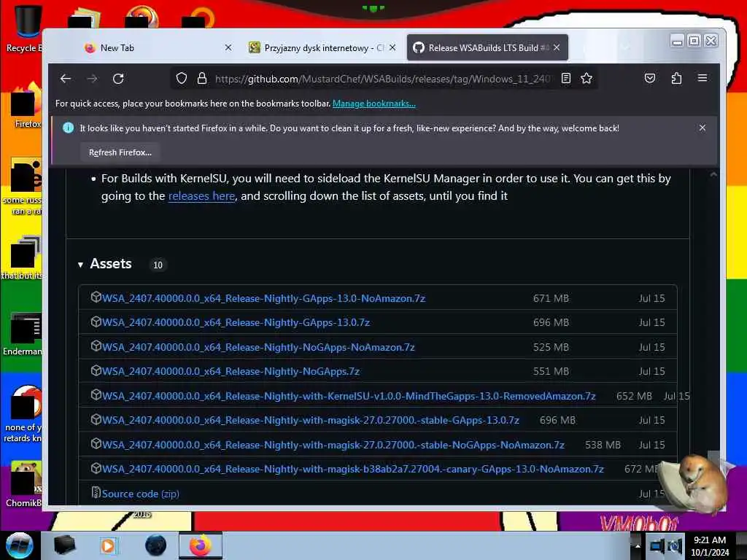Reload the current GitHub page
Viewport: 747px width, 560px height.
(118, 79)
